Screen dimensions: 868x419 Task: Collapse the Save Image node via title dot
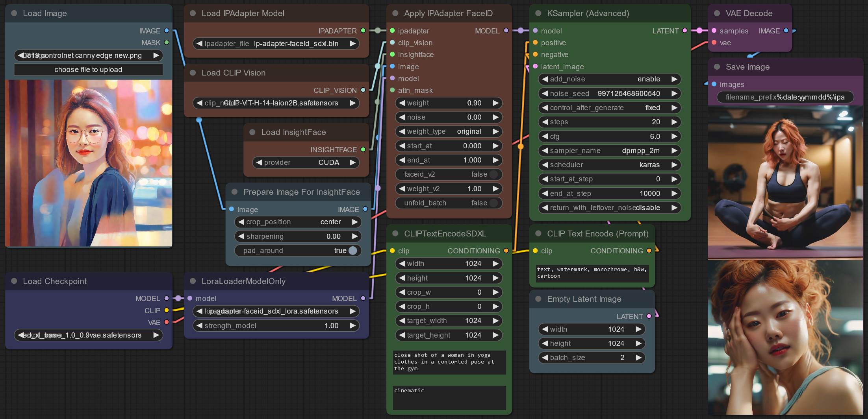tap(717, 67)
